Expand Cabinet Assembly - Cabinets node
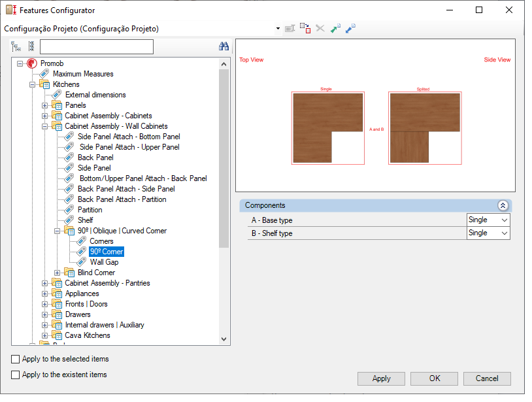 [x=45, y=116]
